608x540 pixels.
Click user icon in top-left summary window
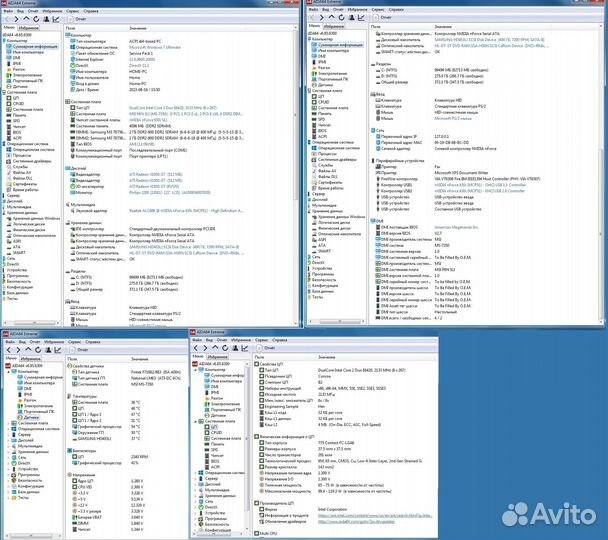pos(46,19)
